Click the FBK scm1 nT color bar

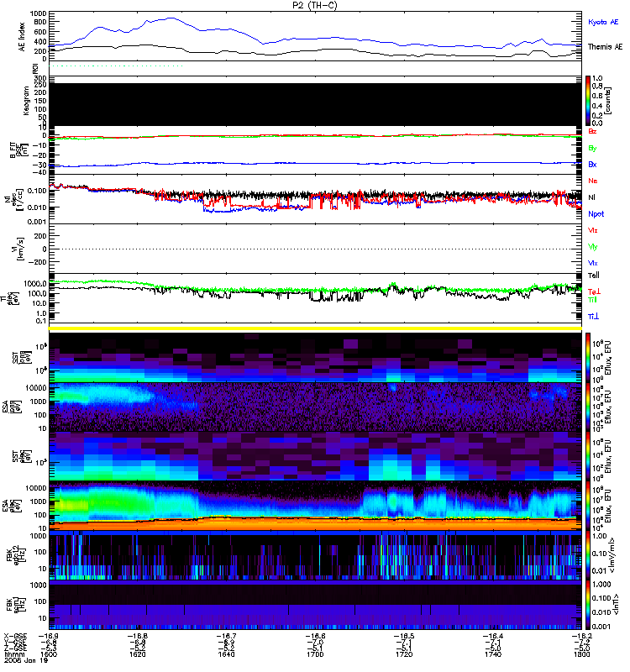point(587,605)
